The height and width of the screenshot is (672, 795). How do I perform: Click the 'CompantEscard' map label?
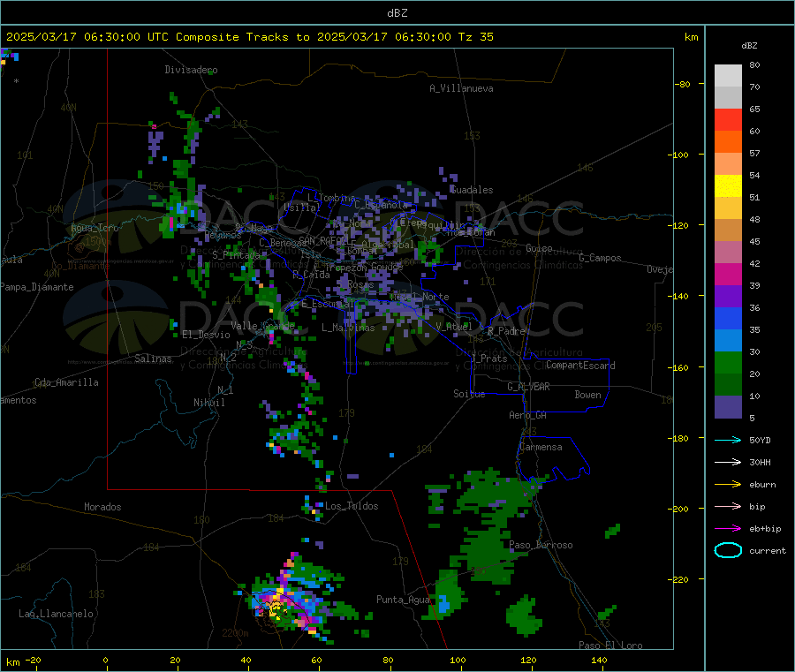pyautogui.click(x=580, y=366)
